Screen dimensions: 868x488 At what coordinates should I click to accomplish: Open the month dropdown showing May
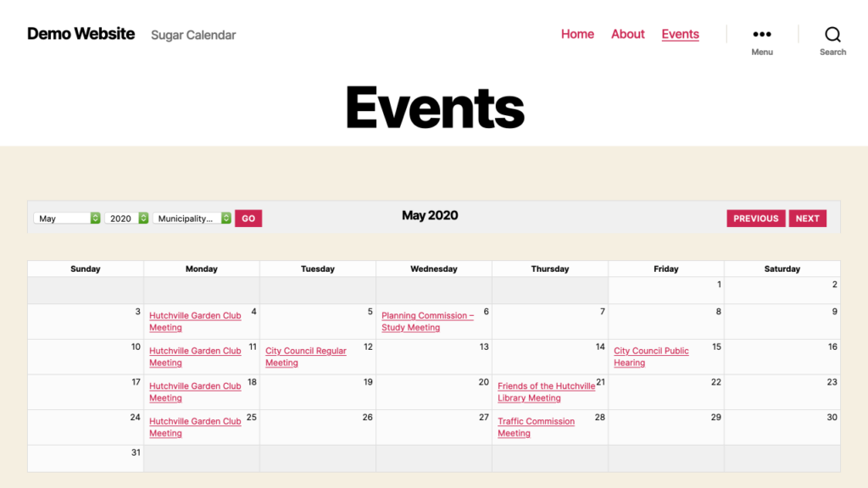[x=66, y=218]
